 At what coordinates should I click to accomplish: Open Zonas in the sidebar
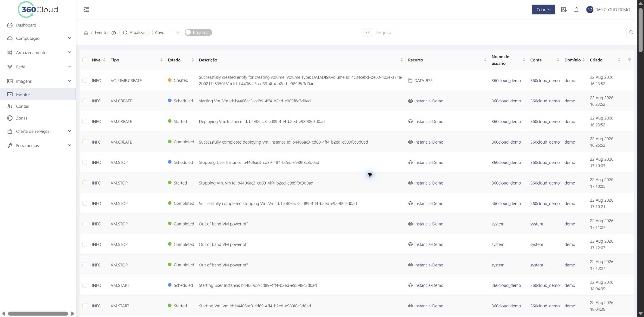coord(38,118)
